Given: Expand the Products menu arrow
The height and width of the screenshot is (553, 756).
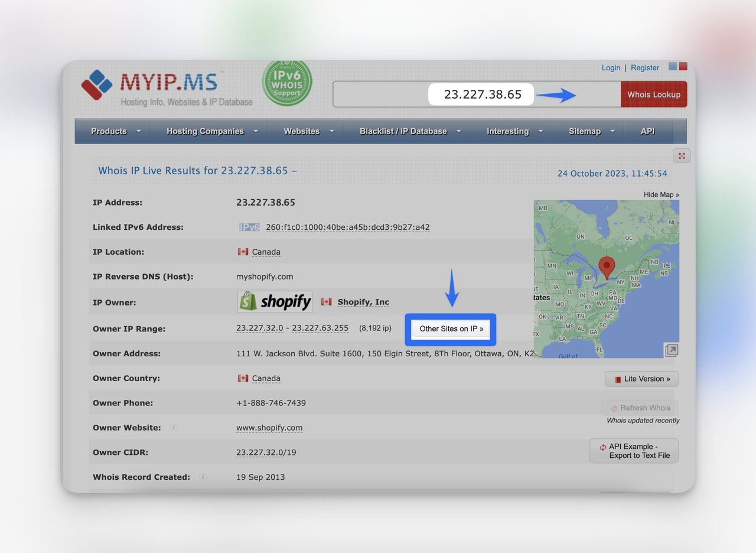Looking at the screenshot, I should (138, 131).
